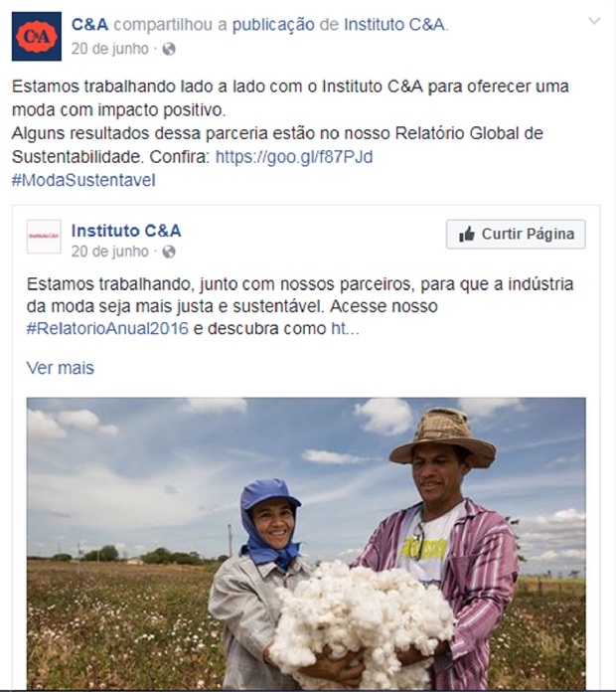The height and width of the screenshot is (692, 616).
Task: Open the C&A page name link
Action: 90,25
